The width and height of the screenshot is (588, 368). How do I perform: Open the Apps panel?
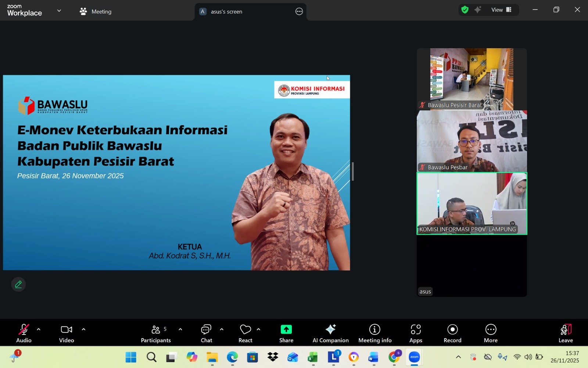tap(416, 333)
